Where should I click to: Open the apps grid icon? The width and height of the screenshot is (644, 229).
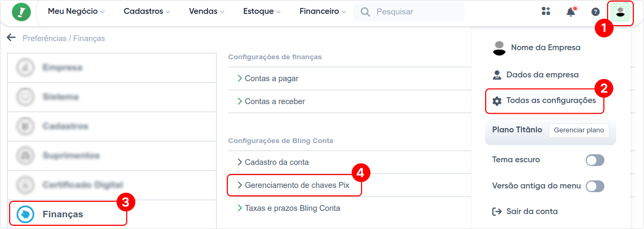[546, 12]
